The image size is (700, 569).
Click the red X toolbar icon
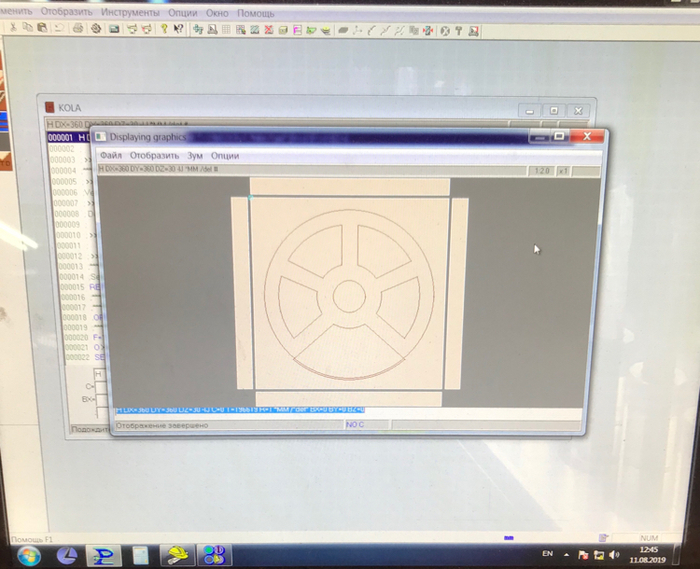[x=269, y=30]
